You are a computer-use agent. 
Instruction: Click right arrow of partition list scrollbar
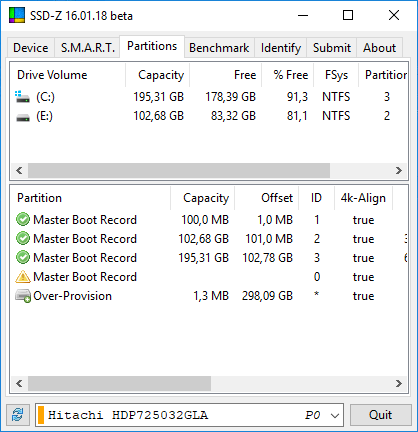(x=399, y=383)
